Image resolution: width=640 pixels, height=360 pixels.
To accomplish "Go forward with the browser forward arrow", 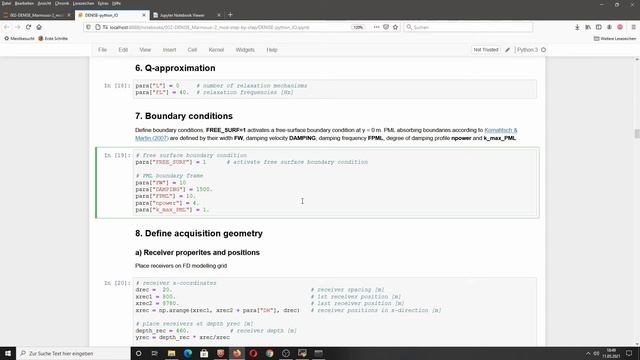I will tap(18, 27).
